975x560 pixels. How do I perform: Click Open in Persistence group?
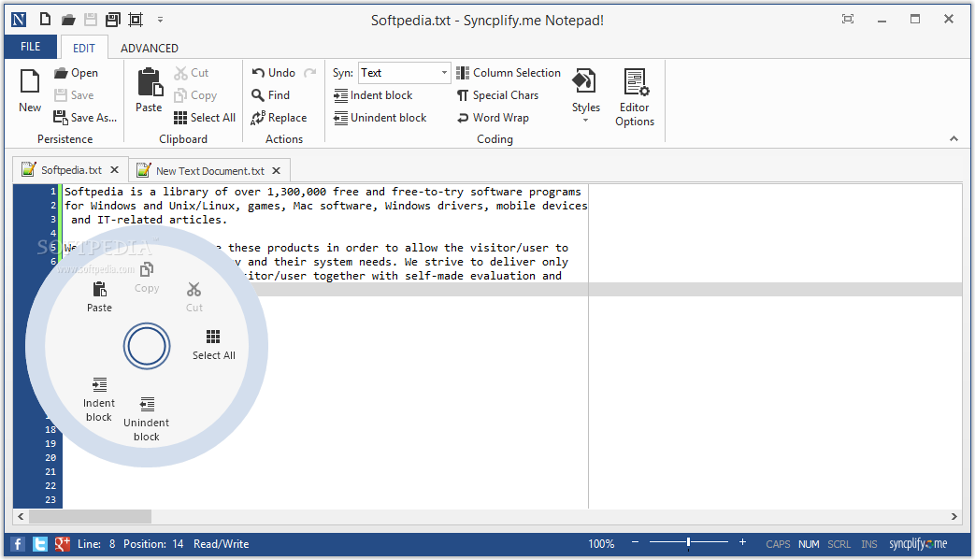[x=76, y=73]
